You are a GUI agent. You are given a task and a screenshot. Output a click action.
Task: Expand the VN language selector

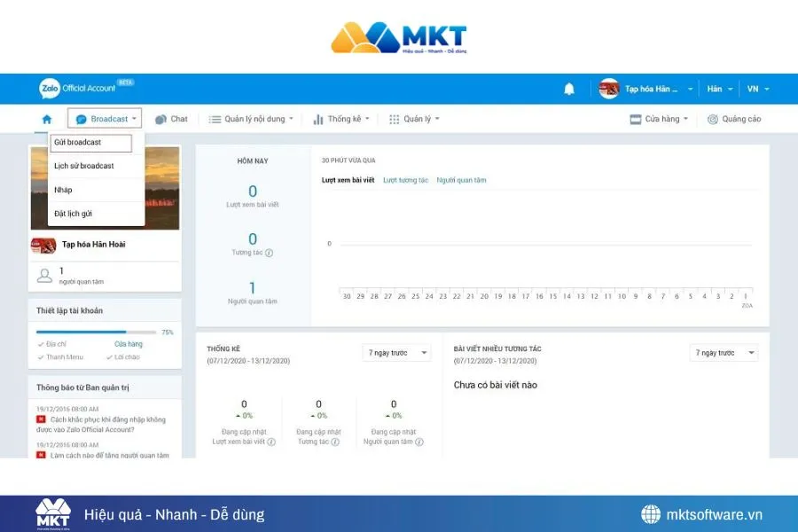coord(755,89)
